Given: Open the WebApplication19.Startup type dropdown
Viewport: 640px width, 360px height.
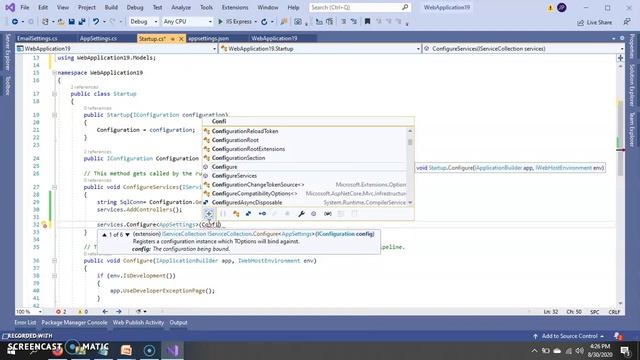Looking at the screenshot, I should tap(320, 49).
